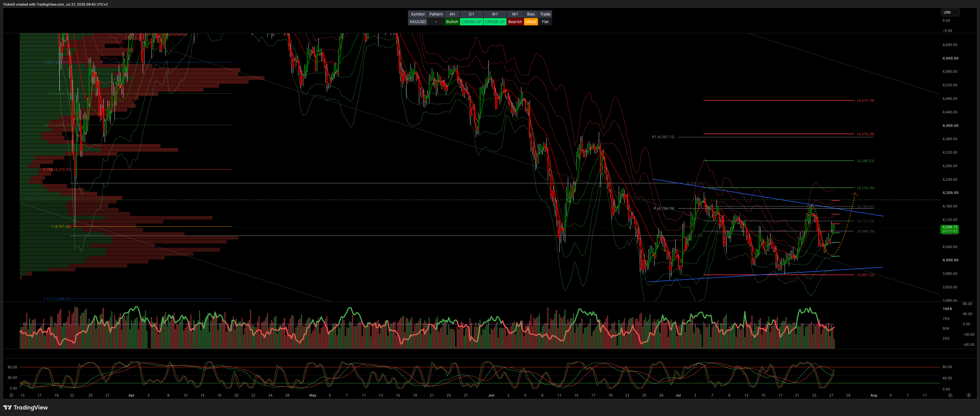The height and width of the screenshot is (416, 980).
Task: Click the CROSS UP cell under W1
Action: pos(495,22)
